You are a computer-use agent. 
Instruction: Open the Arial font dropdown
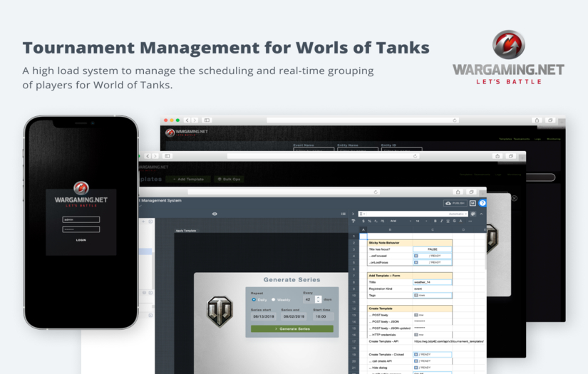[x=401, y=221]
